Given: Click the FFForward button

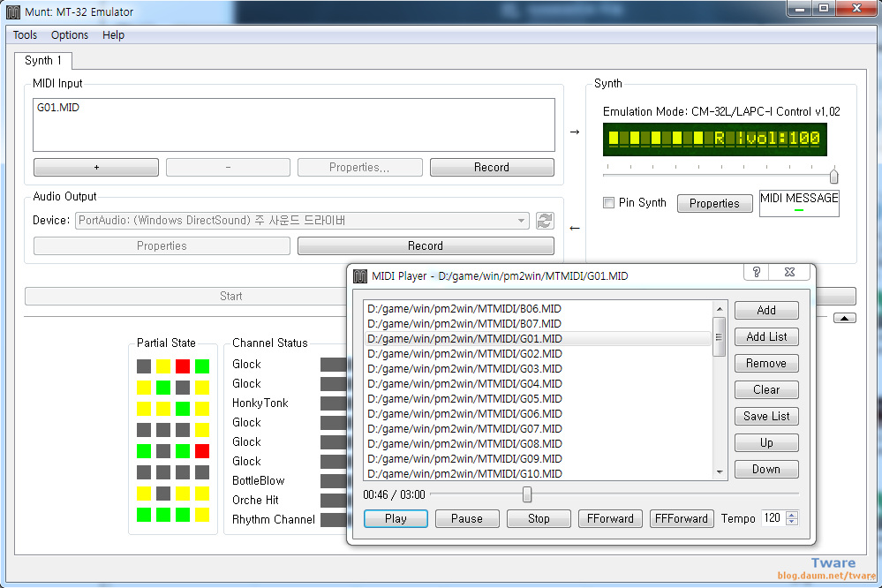Looking at the screenshot, I should 682,519.
